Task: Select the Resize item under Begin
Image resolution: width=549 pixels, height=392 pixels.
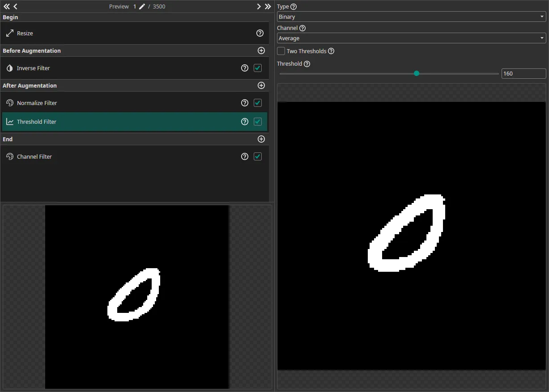Action: pos(25,34)
